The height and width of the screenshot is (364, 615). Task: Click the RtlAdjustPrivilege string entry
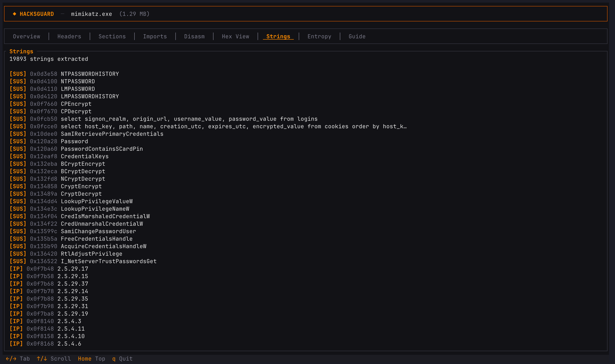(66, 254)
